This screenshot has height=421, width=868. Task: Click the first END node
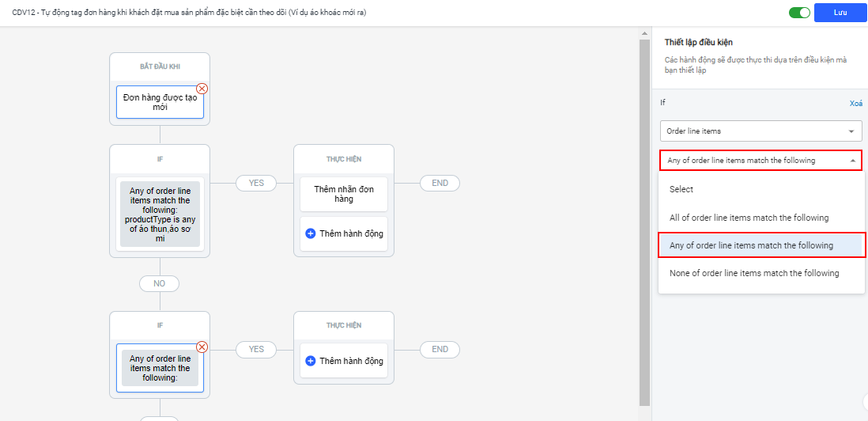(x=440, y=183)
